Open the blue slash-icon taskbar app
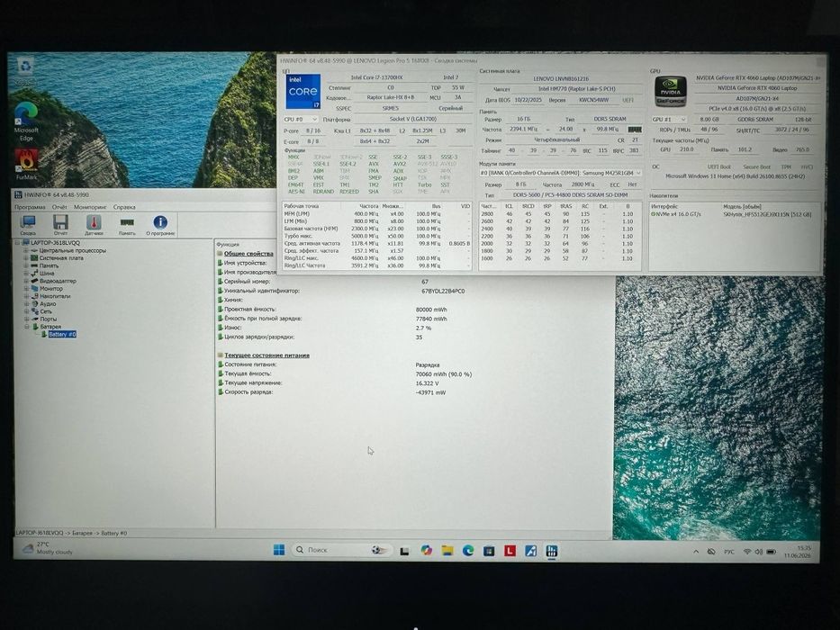840x630 pixels. coord(531,550)
